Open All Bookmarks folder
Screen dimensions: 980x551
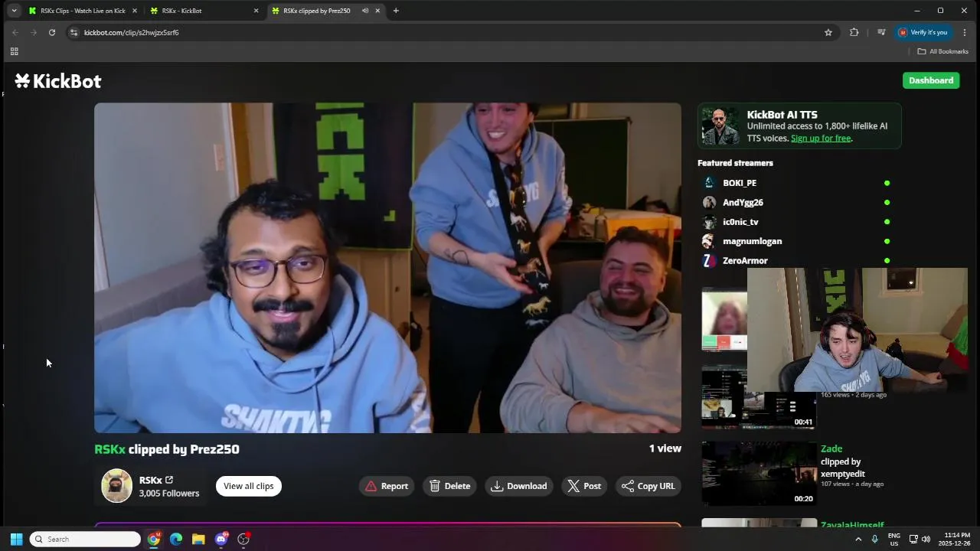click(x=943, y=51)
